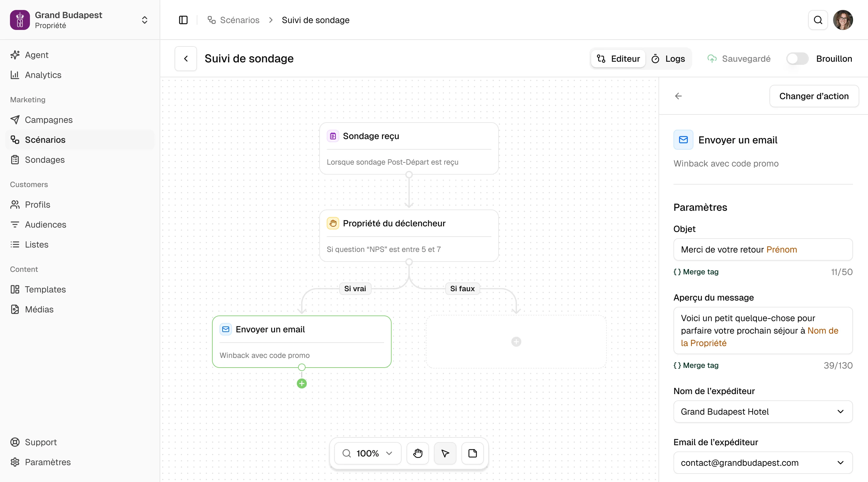Open the Agent section
The width and height of the screenshot is (868, 482).
coord(80,55)
